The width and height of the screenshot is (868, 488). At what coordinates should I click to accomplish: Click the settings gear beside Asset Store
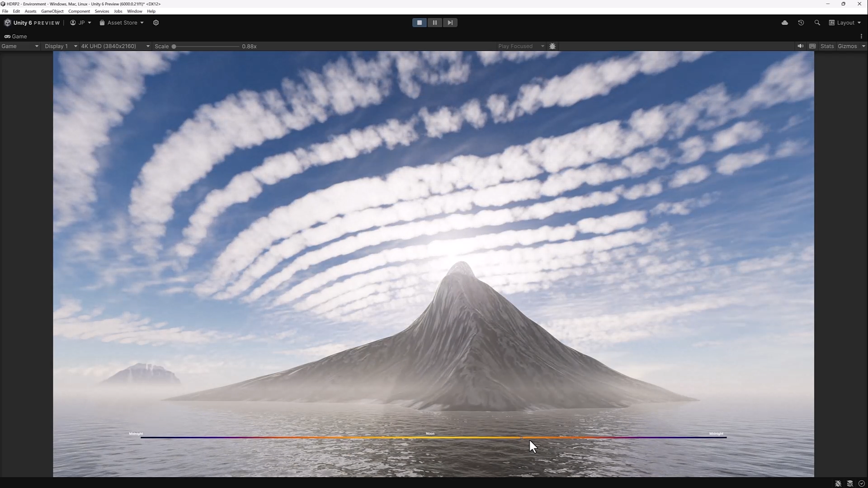156,23
